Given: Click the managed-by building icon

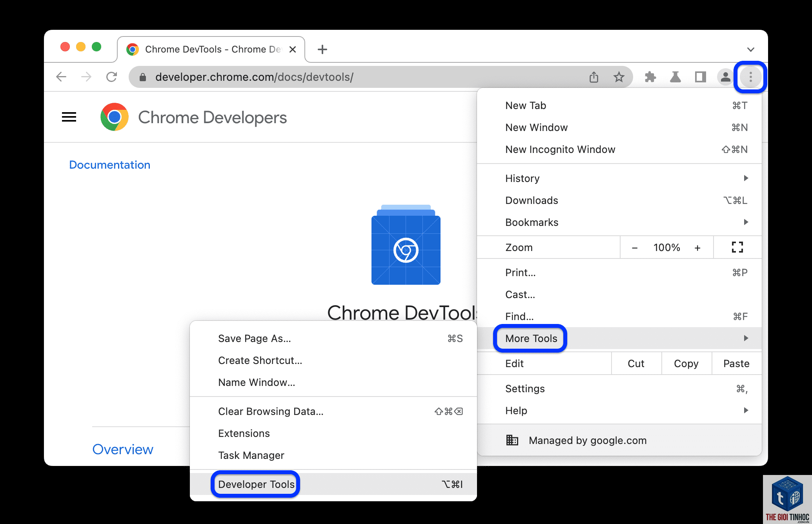Looking at the screenshot, I should 512,440.
